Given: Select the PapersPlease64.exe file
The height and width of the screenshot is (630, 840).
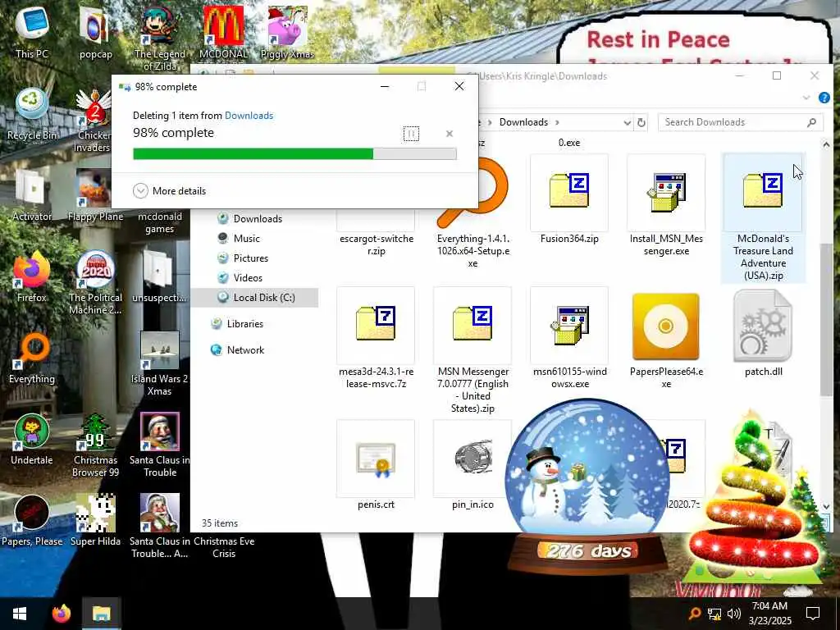Looking at the screenshot, I should point(666,339).
